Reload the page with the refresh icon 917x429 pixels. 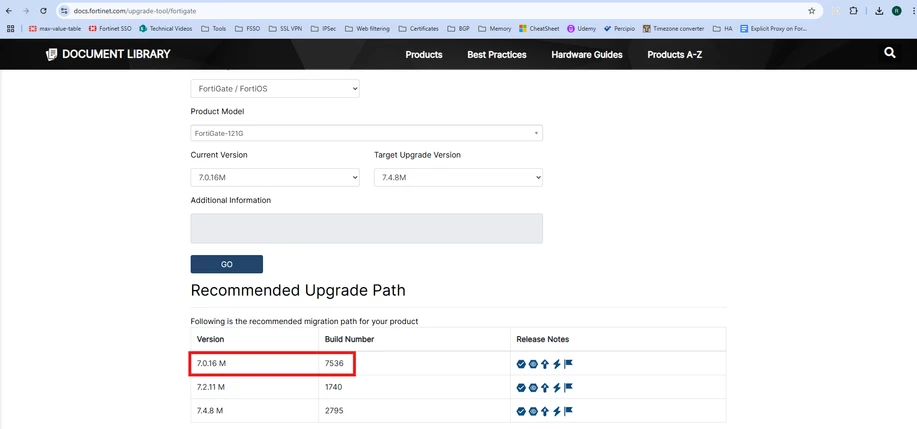43,11
